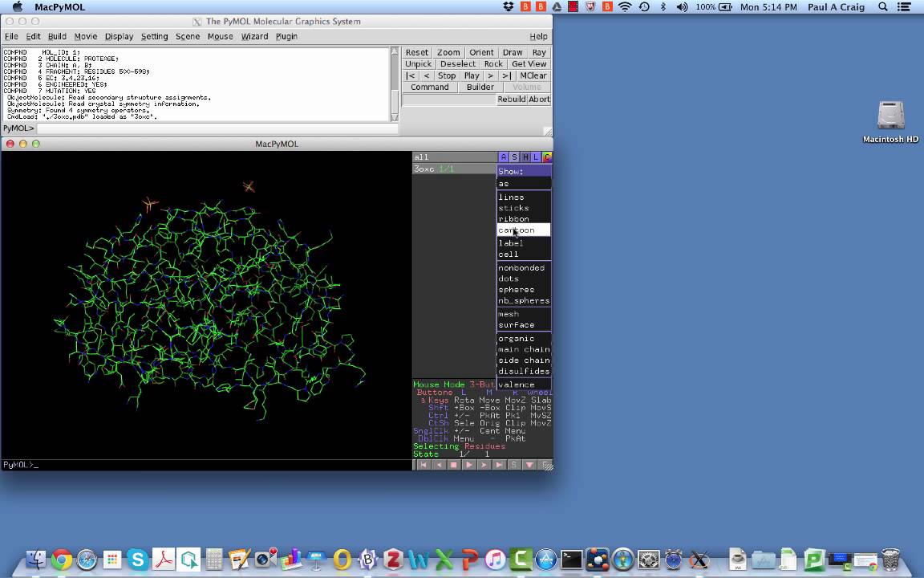Image resolution: width=924 pixels, height=578 pixels.
Task: Show 'disulfides' from the menu
Action: click(524, 371)
